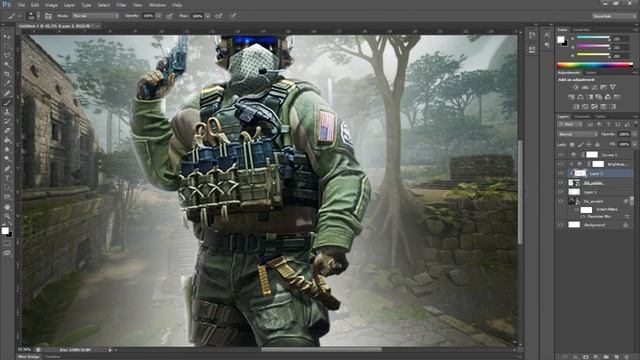
Task: Open the brush Mode dropdown in options bar
Action: 96,16
